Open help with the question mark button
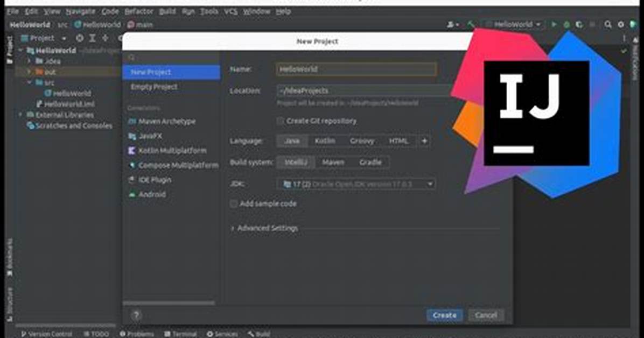Image resolution: width=644 pixels, height=338 pixels. point(136,315)
